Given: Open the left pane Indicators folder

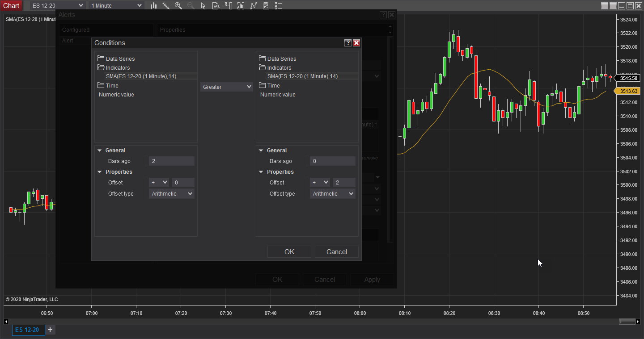Looking at the screenshot, I should coord(114,68).
